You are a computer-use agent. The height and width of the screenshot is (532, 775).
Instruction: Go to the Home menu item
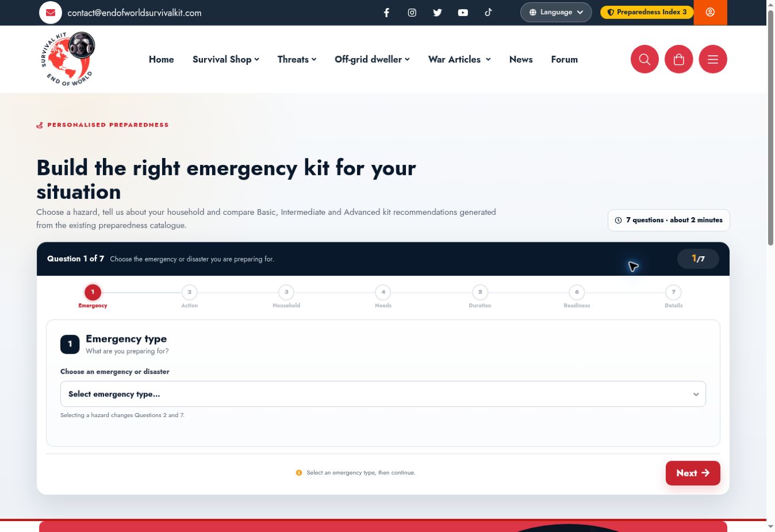[162, 59]
